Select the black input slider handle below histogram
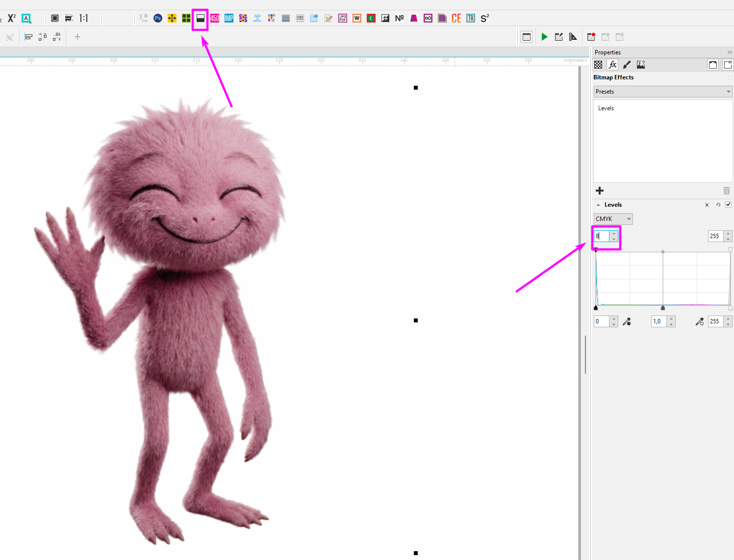This screenshot has height=560, width=734. 596,308
